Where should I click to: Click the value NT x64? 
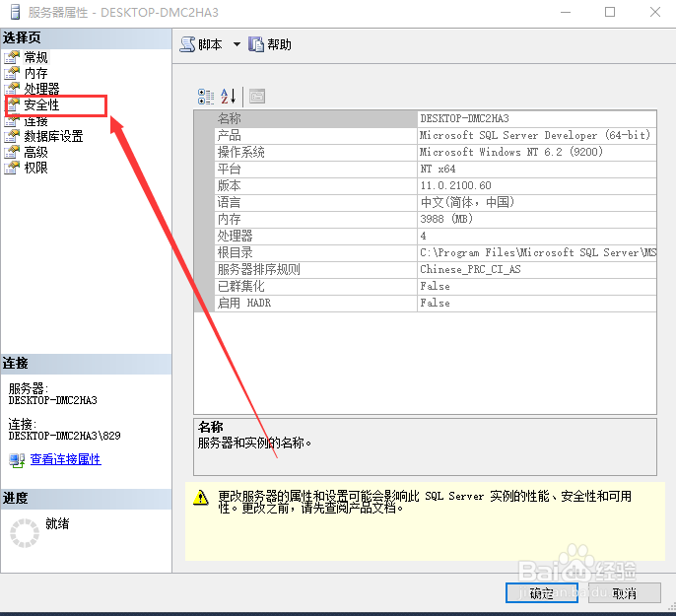438,169
